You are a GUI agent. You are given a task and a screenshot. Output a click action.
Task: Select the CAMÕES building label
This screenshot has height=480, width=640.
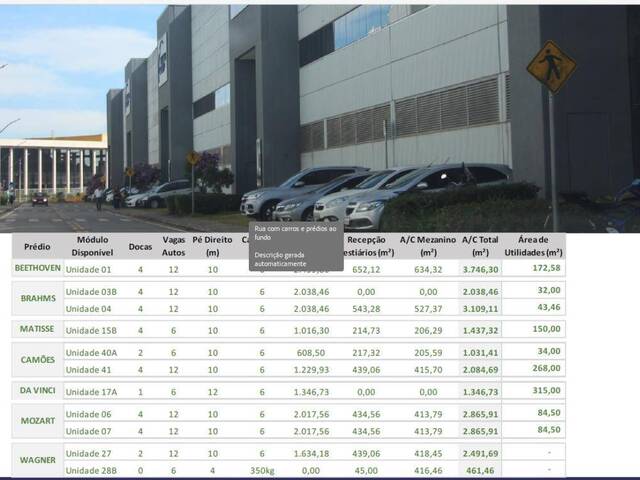[x=37, y=360]
